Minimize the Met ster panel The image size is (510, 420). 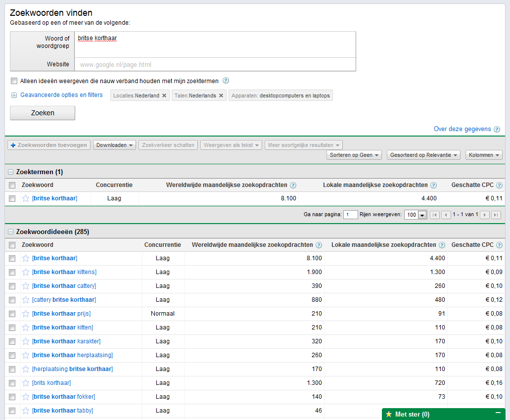coord(498,413)
